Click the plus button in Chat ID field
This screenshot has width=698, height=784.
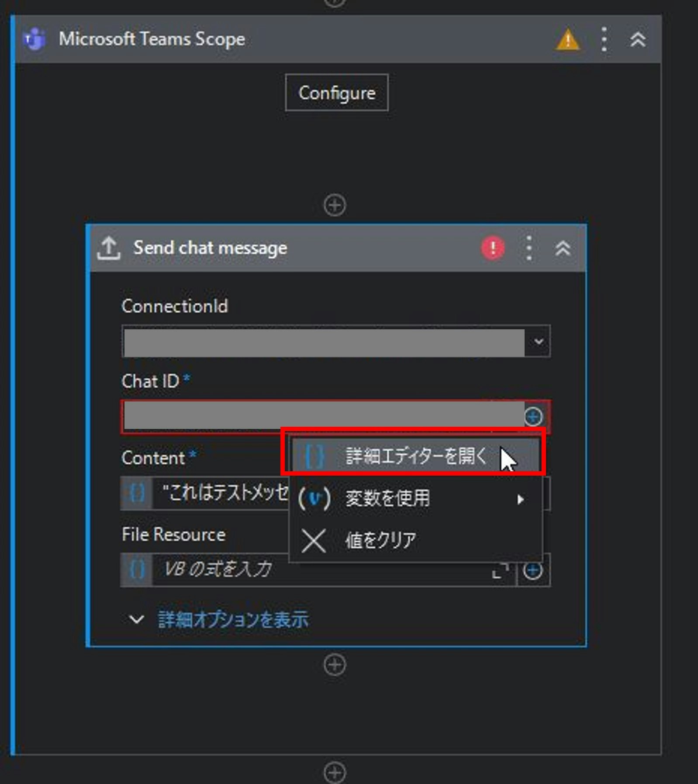click(x=533, y=416)
